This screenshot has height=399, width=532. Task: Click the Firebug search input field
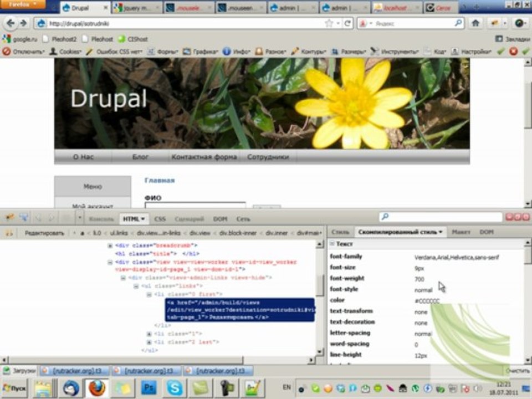[441, 217]
